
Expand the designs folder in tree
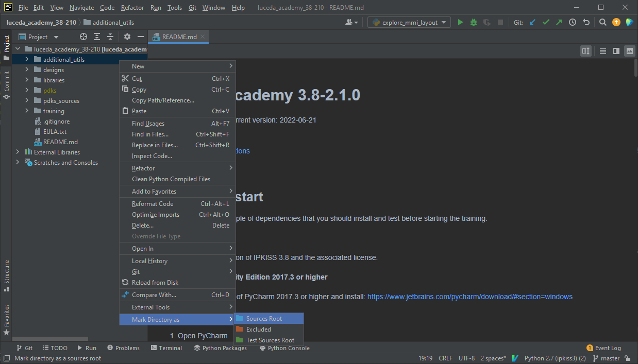pyautogui.click(x=27, y=70)
